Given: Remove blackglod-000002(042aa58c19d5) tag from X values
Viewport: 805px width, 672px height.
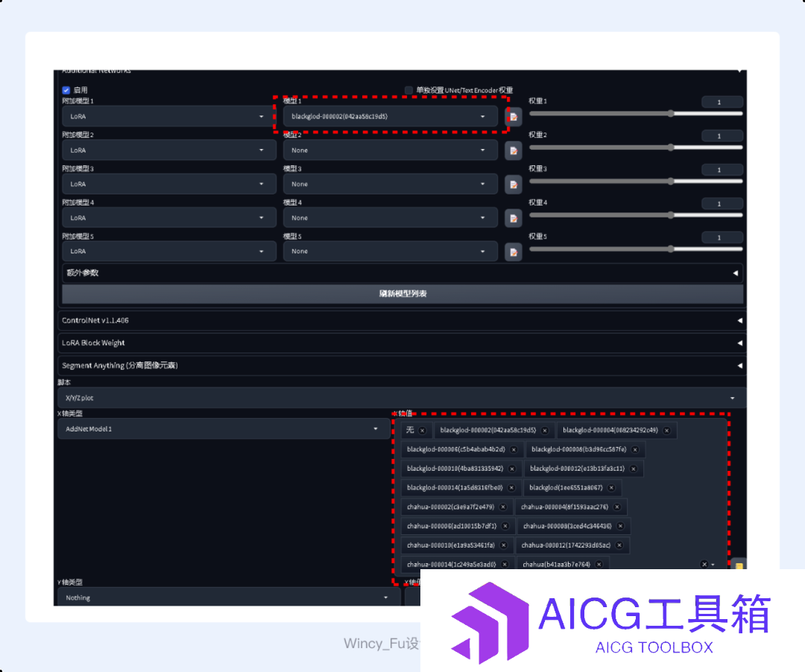Looking at the screenshot, I should (545, 431).
